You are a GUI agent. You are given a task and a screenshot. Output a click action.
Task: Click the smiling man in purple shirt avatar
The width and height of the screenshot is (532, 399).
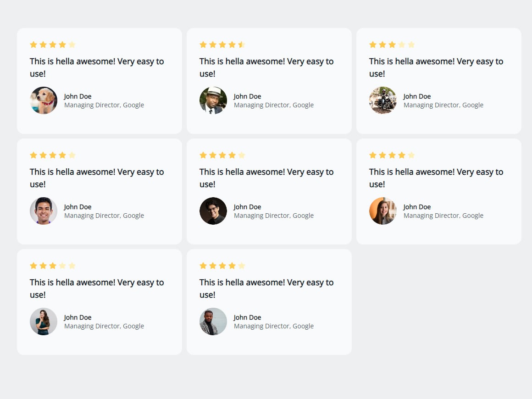44,211
